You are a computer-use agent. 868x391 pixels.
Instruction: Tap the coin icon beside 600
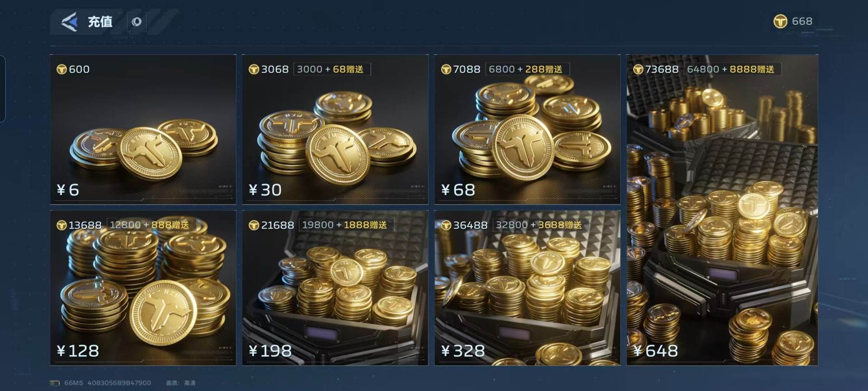pyautogui.click(x=61, y=69)
